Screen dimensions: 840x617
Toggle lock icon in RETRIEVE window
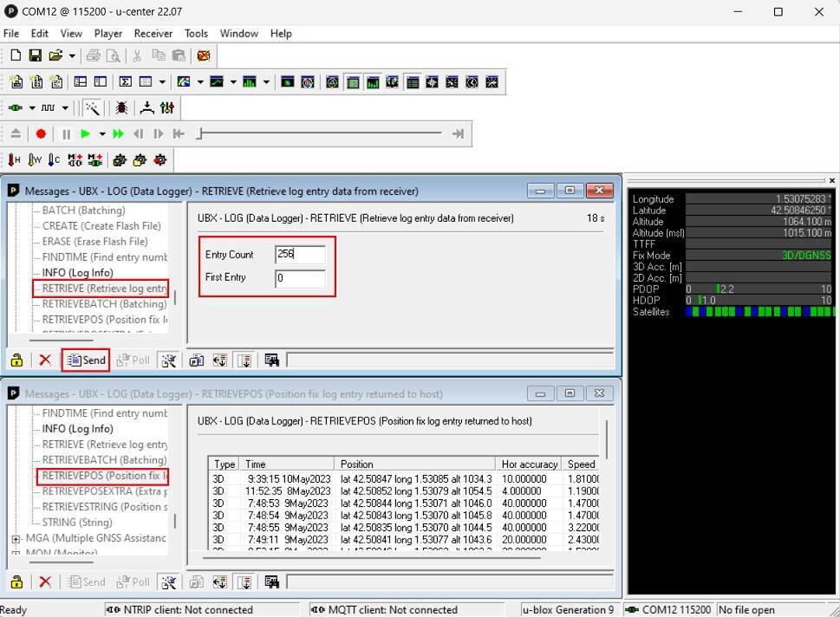[16, 360]
